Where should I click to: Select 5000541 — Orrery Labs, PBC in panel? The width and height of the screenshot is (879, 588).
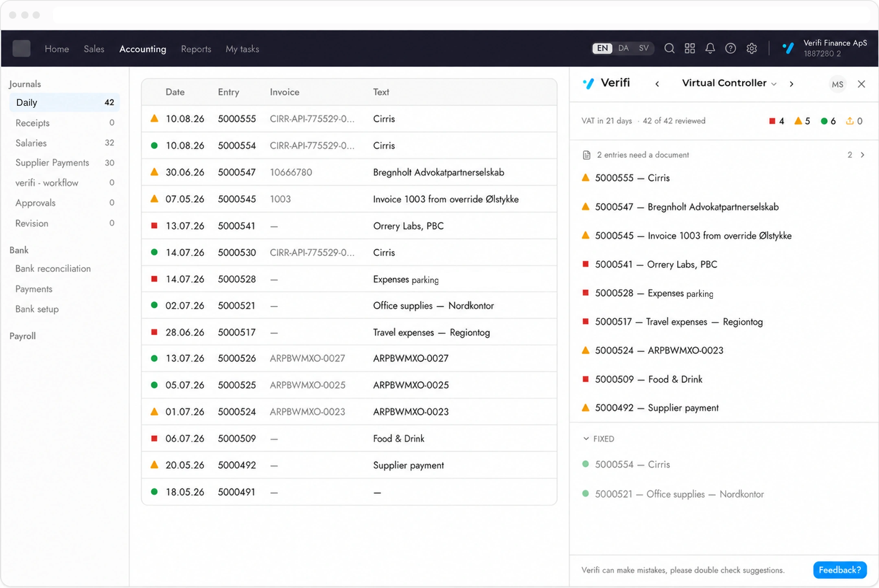pos(656,264)
